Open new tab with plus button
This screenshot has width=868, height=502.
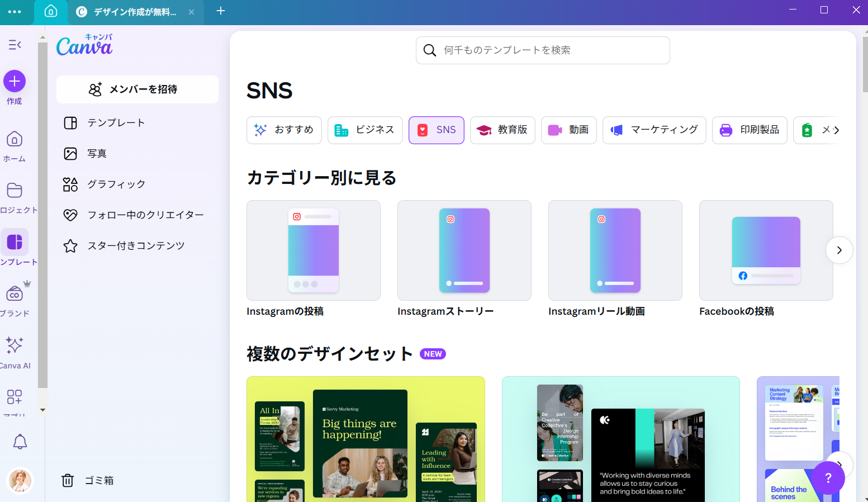[x=221, y=11]
